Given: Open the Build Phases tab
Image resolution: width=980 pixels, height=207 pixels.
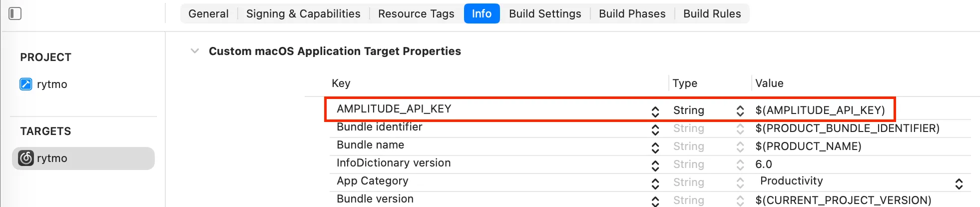Looking at the screenshot, I should click(632, 13).
